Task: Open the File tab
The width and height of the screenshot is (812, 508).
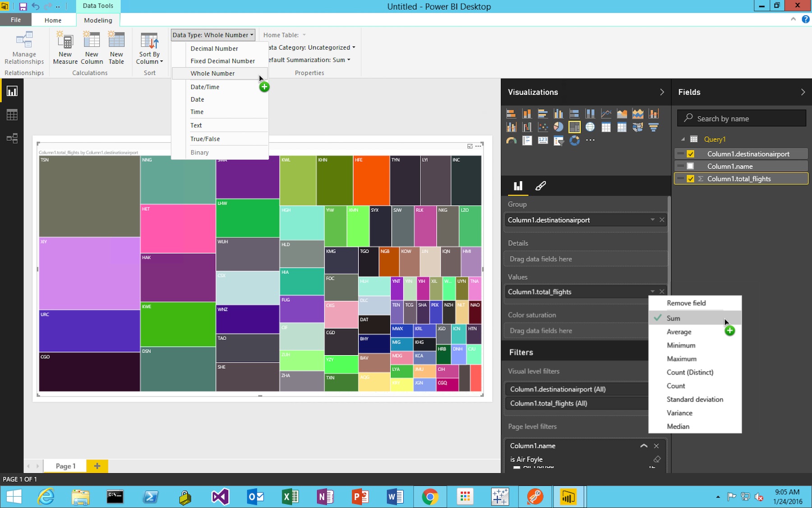Action: click(16, 20)
